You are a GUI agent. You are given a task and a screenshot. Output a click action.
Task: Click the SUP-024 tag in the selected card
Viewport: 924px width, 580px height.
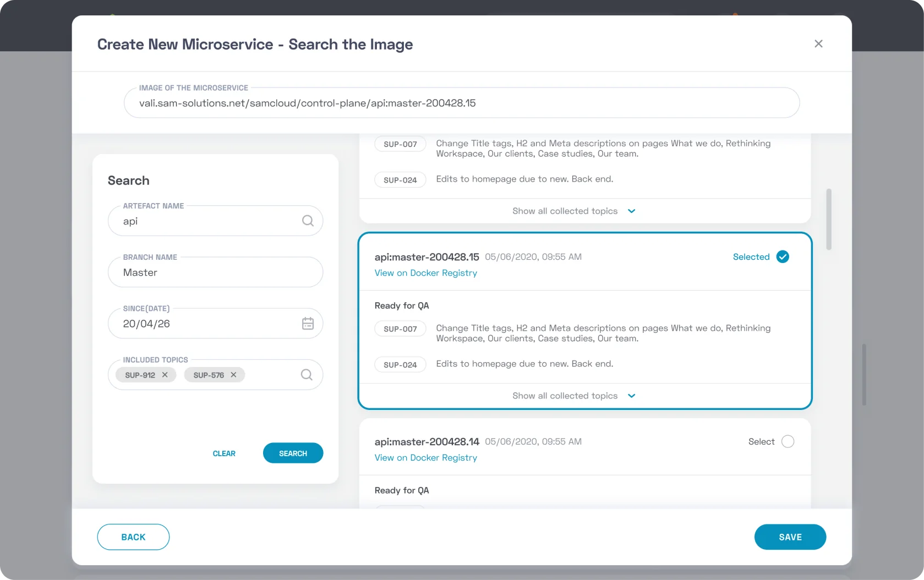pos(400,364)
